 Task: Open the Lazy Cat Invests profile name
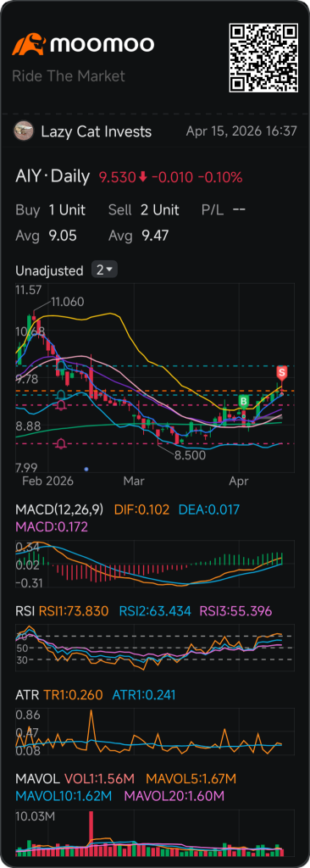tap(96, 131)
